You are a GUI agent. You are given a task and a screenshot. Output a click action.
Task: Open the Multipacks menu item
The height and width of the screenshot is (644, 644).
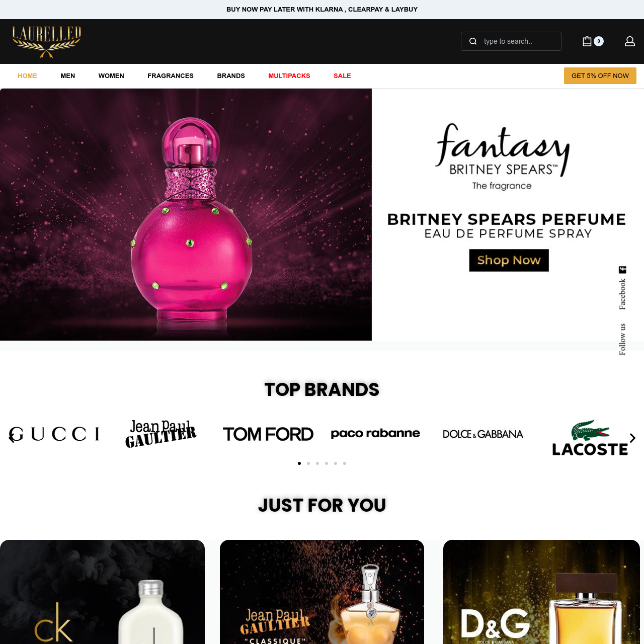(x=289, y=76)
